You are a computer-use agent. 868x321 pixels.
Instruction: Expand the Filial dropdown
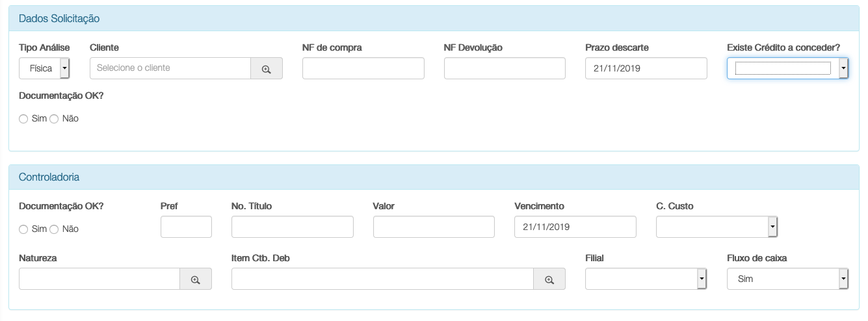[646, 279]
